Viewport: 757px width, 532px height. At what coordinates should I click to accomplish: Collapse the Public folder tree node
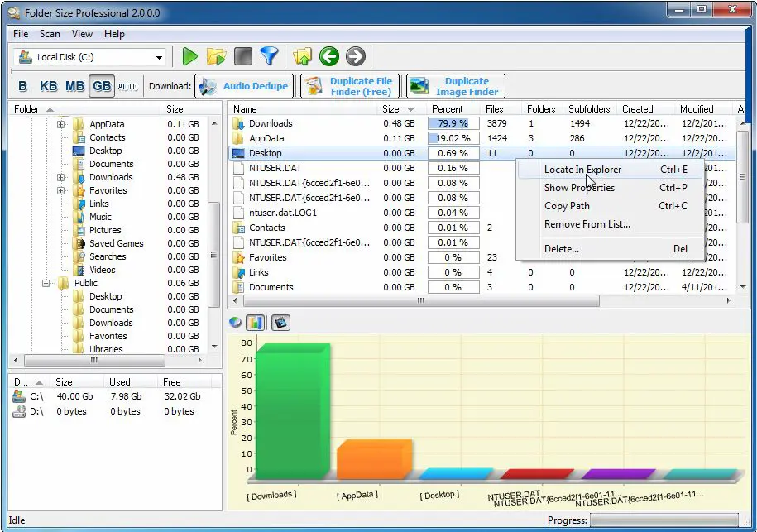[47, 283]
